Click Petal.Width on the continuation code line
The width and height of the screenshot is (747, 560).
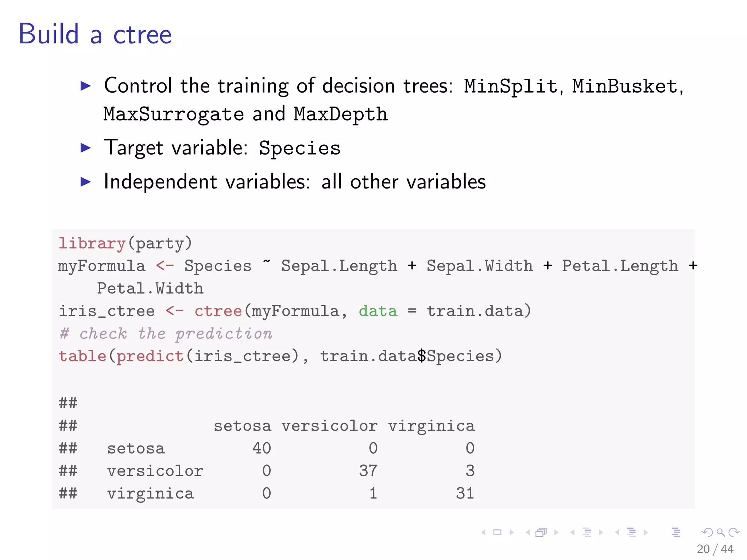pyautogui.click(x=150, y=289)
